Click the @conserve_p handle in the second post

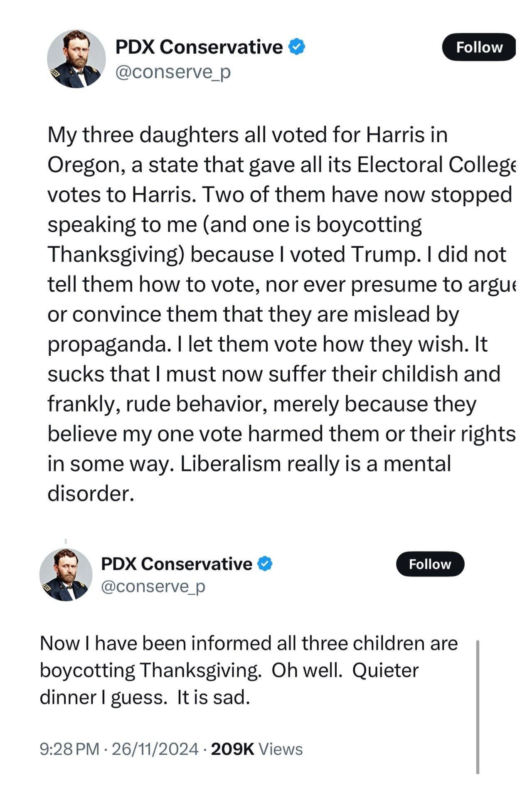click(x=153, y=586)
